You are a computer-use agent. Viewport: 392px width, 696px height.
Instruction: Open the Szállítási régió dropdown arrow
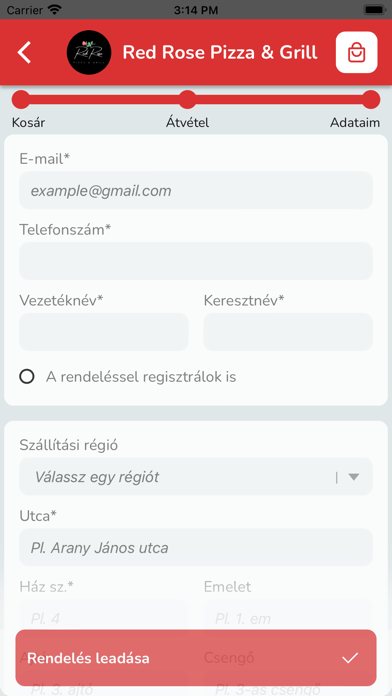(x=353, y=477)
